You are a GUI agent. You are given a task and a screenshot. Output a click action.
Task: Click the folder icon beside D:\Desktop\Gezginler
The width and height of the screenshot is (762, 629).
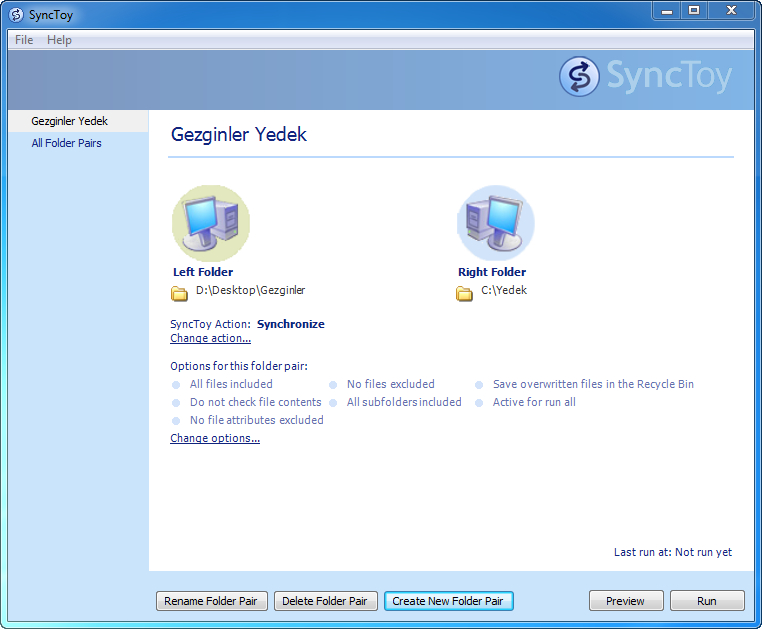[180, 292]
